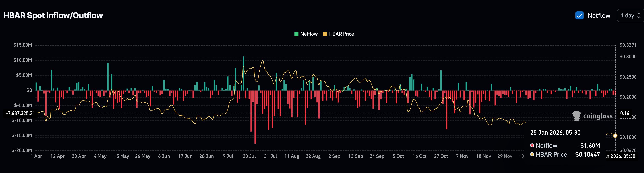Hide HBAR Price series via legend label
644x173 pixels.
click(341, 34)
